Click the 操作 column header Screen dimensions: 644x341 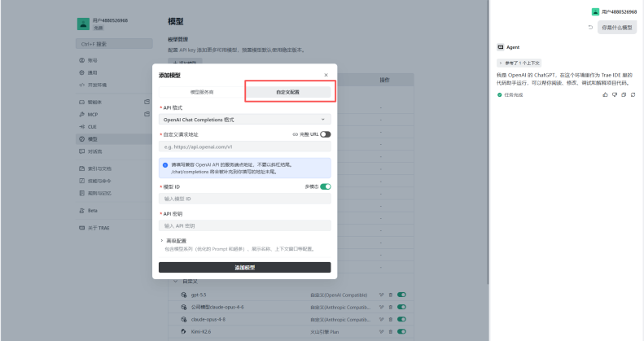point(384,80)
